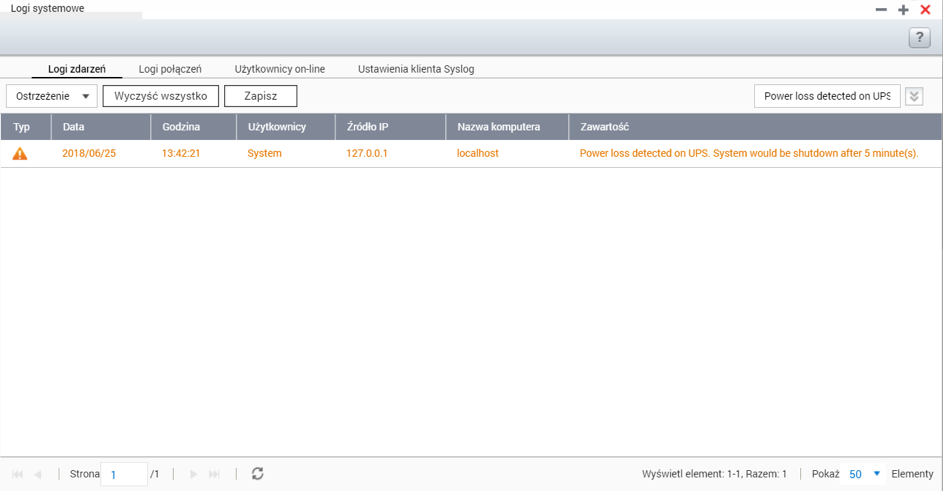Click the search field containing Power loss text

(826, 96)
